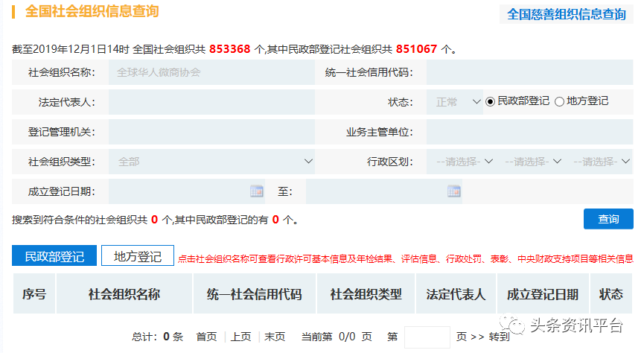This screenshot has height=353, width=644.
Task: Switch to the 地方登记 results tab
Action: click(x=137, y=256)
